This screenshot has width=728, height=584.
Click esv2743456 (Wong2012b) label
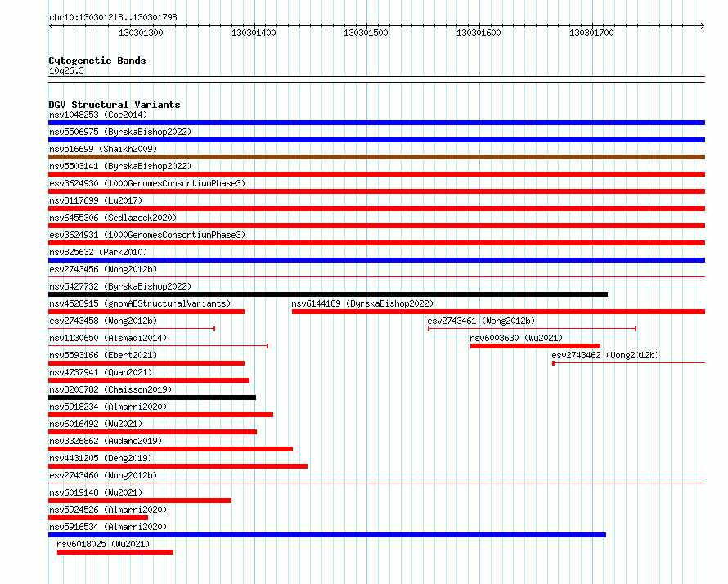point(103,269)
